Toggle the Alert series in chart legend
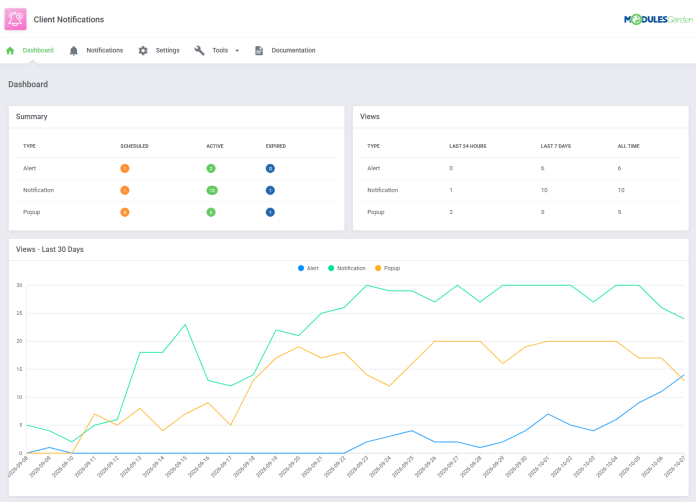This screenshot has height=502, width=696. coord(308,268)
